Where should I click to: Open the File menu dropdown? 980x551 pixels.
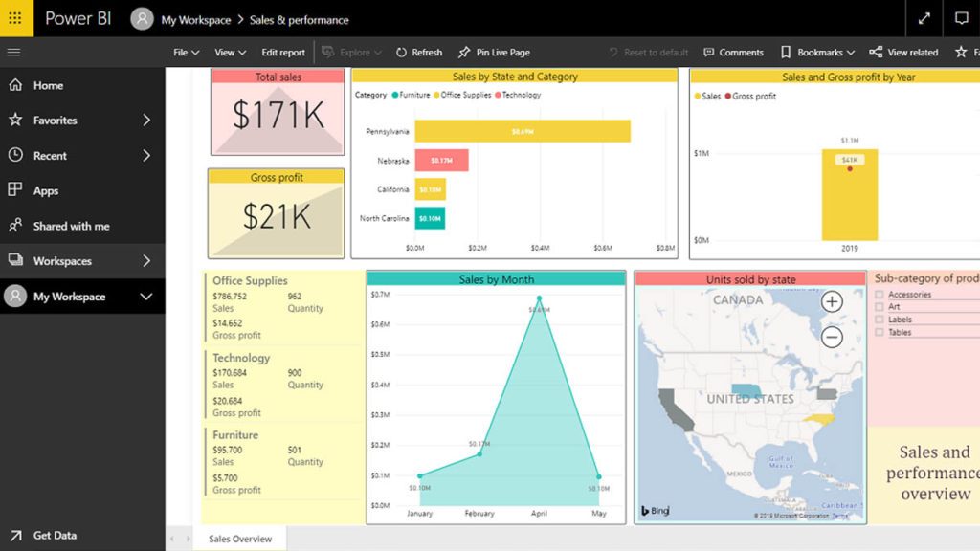coord(184,52)
